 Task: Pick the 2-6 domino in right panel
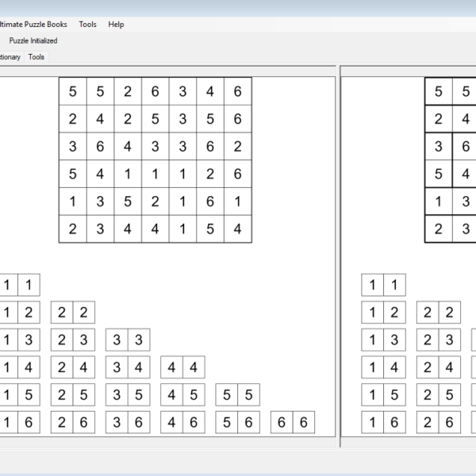pyautogui.click(x=439, y=423)
